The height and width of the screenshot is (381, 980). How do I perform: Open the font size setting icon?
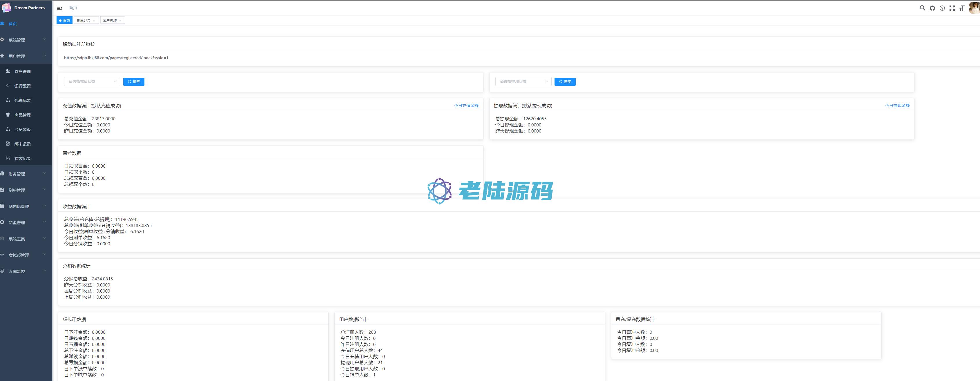pos(962,8)
